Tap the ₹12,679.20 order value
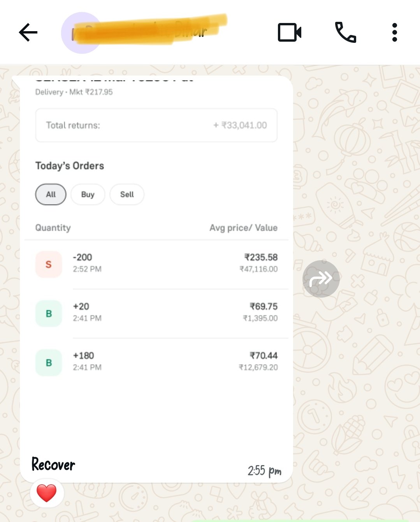The height and width of the screenshot is (522, 420). [x=258, y=367]
